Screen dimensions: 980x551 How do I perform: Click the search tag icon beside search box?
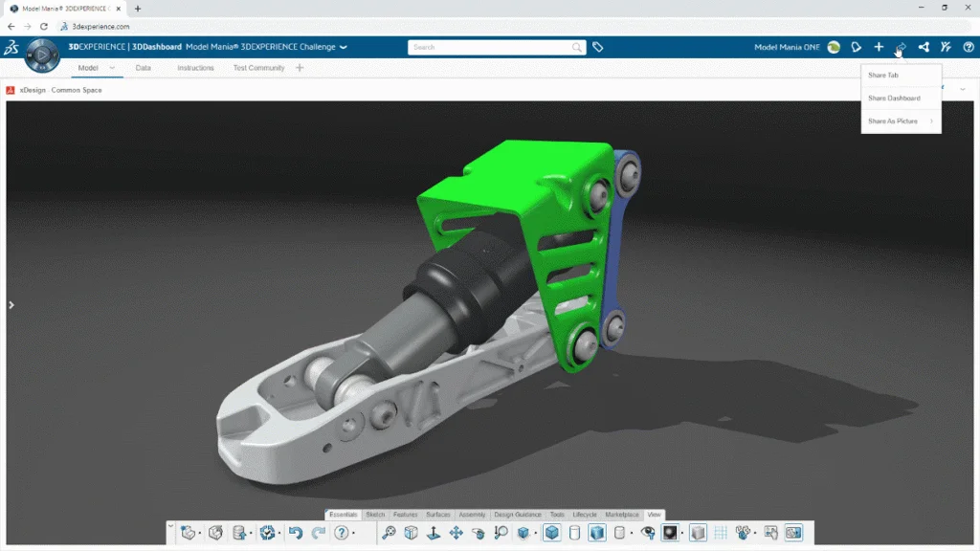(598, 47)
